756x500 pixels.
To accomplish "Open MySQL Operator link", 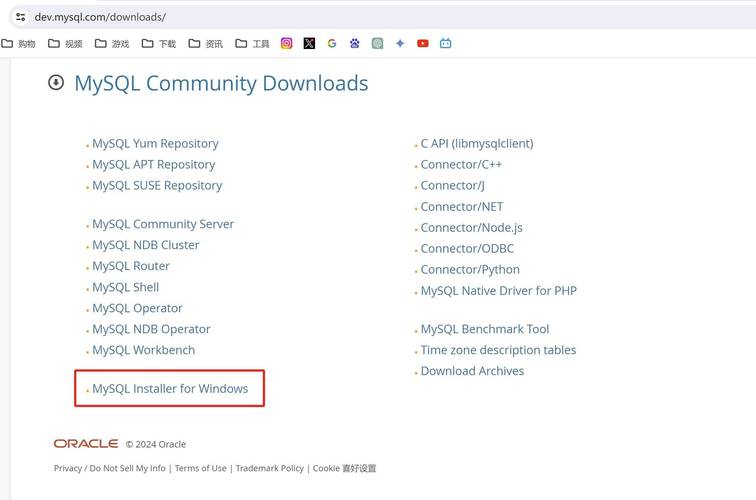I will 137,308.
